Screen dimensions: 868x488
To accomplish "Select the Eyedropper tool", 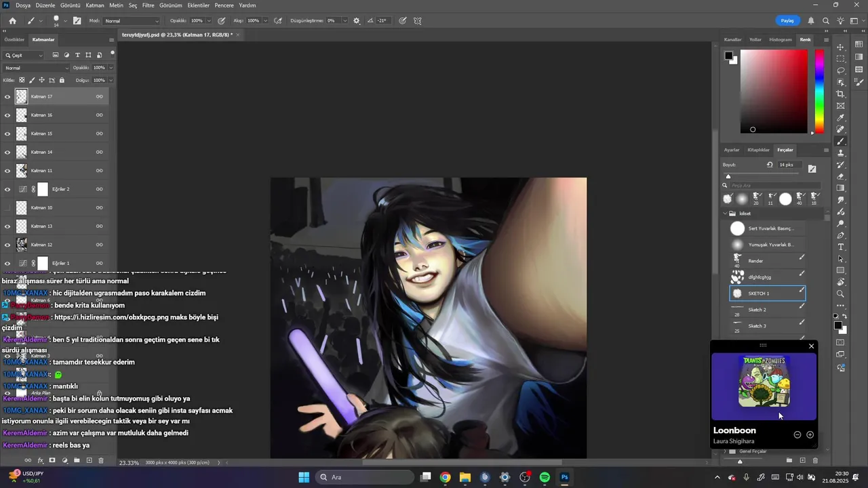I will (x=841, y=118).
